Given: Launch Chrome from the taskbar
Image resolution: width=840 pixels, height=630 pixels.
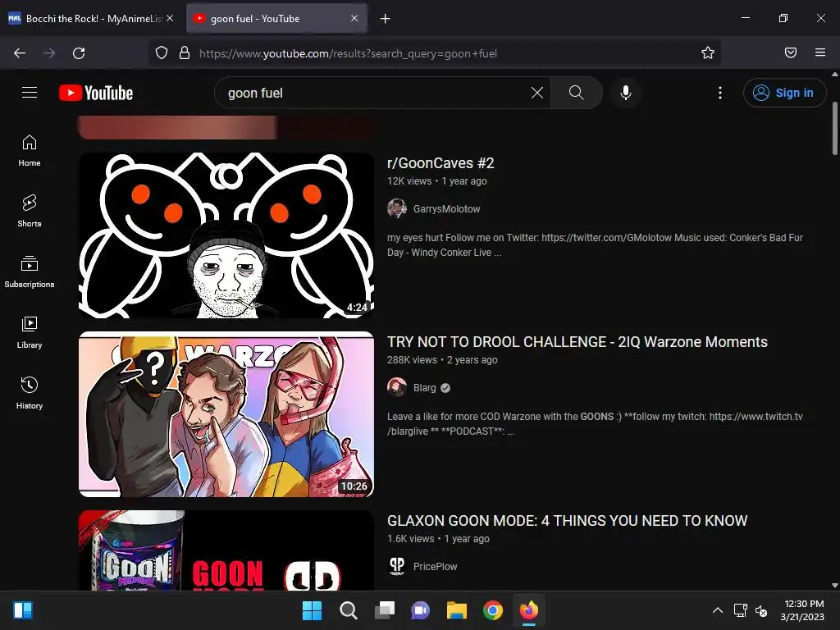Looking at the screenshot, I should (493, 610).
